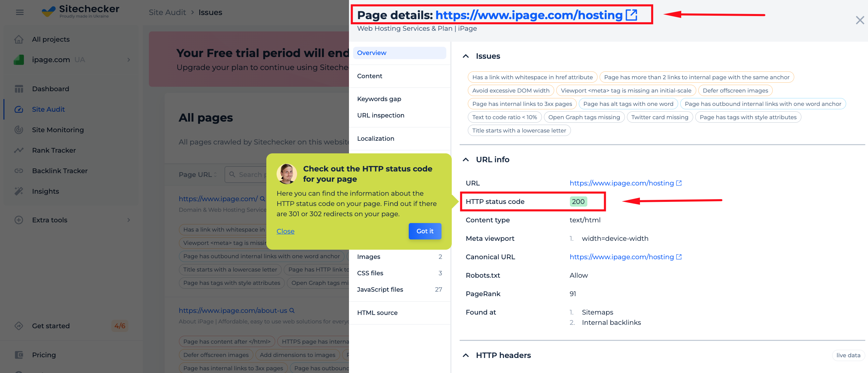Viewport: 868px width, 373px height.
Task: Open https://www.ipage.com/about-us link
Action: [233, 310]
